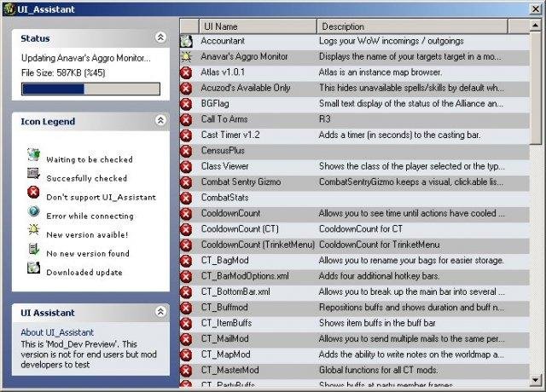Click the red X icon for Combat Sentry Gizmo
This screenshot has width=546, height=392.
click(x=186, y=182)
